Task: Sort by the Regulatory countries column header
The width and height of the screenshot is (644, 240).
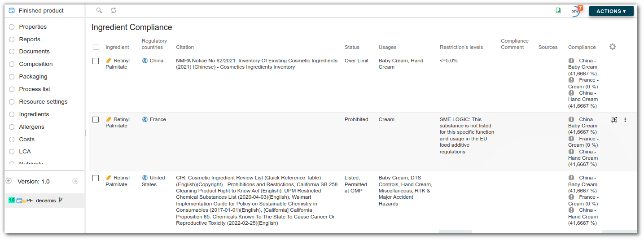Action: pyautogui.click(x=154, y=44)
